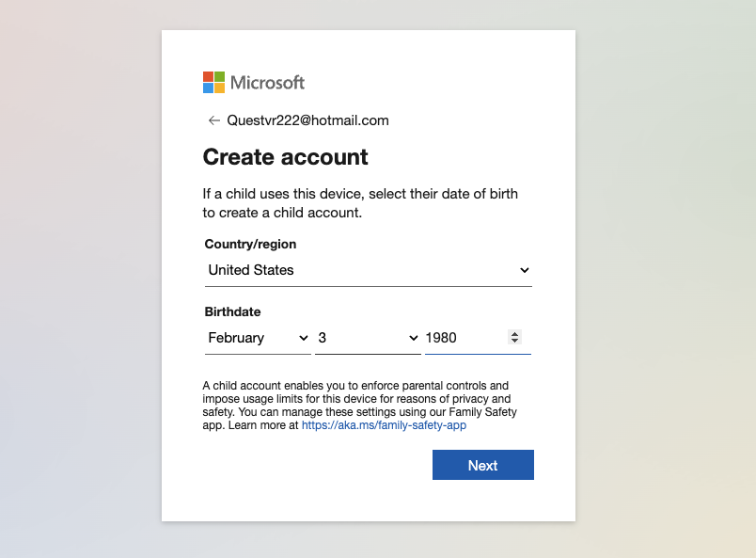Image resolution: width=756 pixels, height=558 pixels.
Task: Increase the birth year with the up stepper
Action: coord(515,333)
